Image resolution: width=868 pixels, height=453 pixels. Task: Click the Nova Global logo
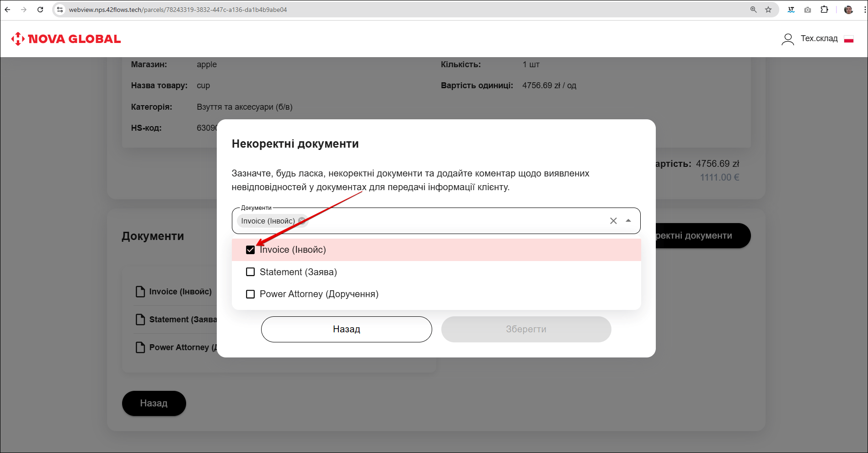pos(66,39)
